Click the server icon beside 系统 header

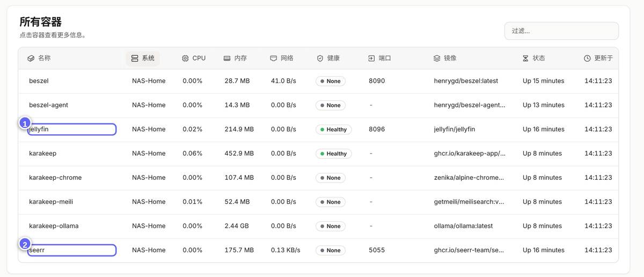pyautogui.click(x=135, y=58)
